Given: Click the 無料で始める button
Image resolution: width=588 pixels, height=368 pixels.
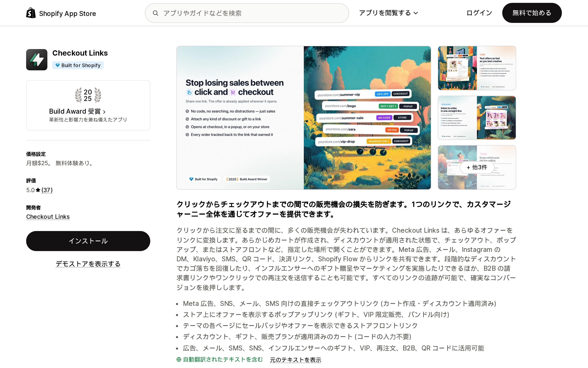Looking at the screenshot, I should [532, 13].
